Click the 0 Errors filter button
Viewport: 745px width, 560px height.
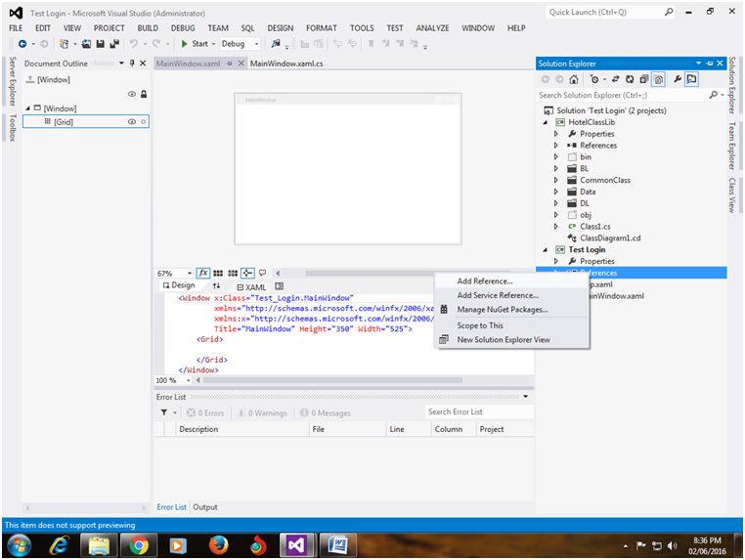(x=204, y=412)
